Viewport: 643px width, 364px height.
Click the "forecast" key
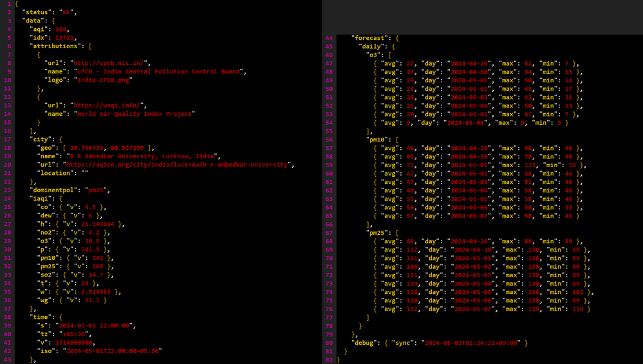point(370,38)
